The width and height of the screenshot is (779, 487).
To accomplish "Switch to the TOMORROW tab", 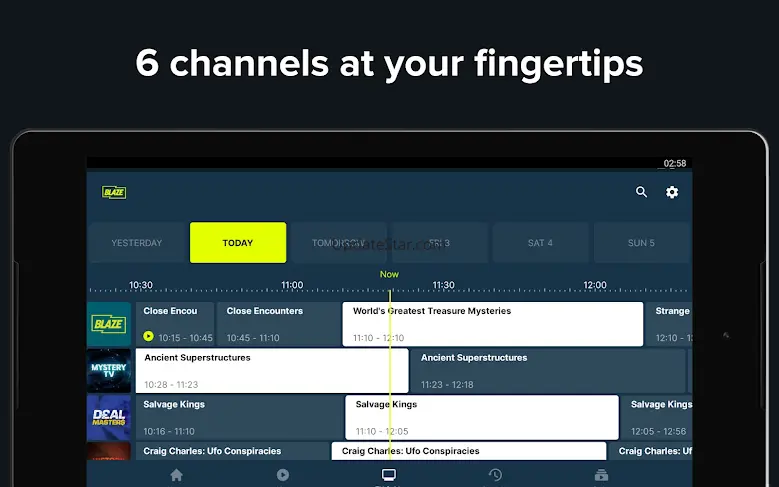I will tap(339, 243).
